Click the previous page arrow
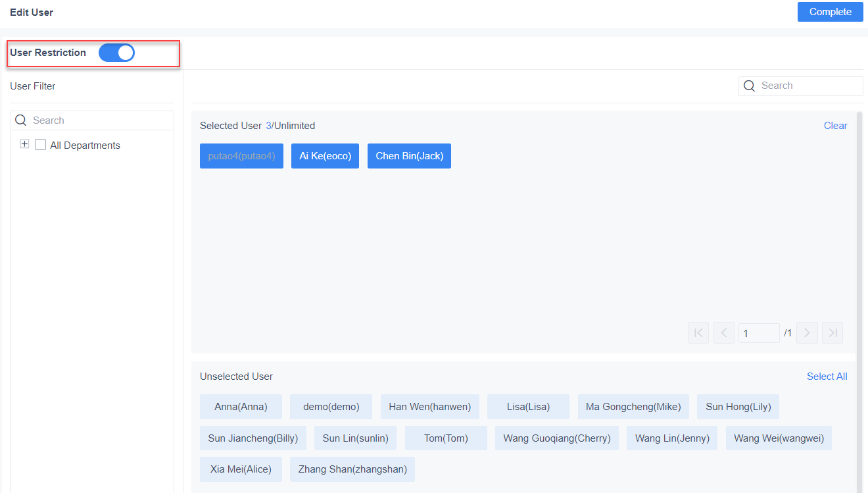The image size is (868, 493). [x=723, y=332]
